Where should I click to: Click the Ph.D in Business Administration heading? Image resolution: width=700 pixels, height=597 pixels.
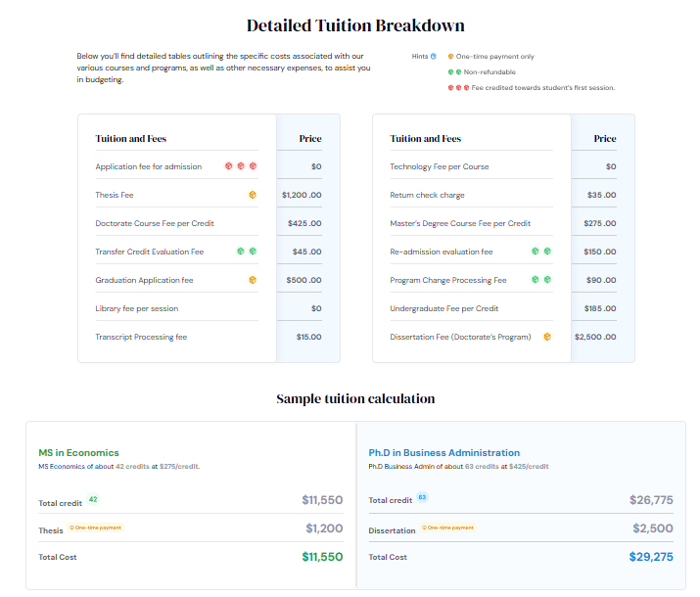click(x=443, y=453)
